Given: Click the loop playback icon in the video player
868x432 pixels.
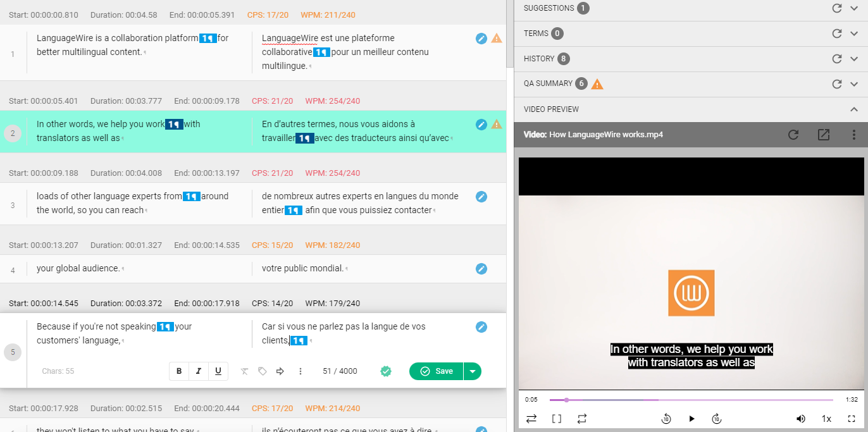Looking at the screenshot, I should [581, 418].
